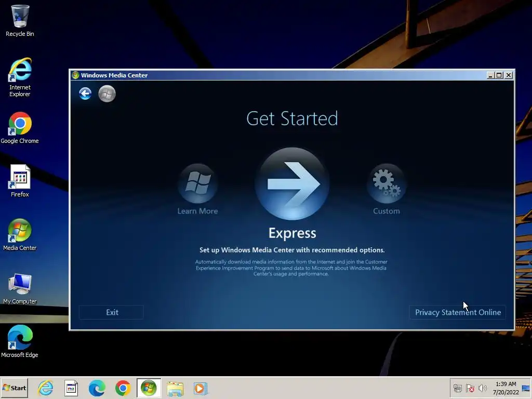532x399 pixels.
Task: Launch Microsoft Edge from the taskbar
Action: click(97, 388)
